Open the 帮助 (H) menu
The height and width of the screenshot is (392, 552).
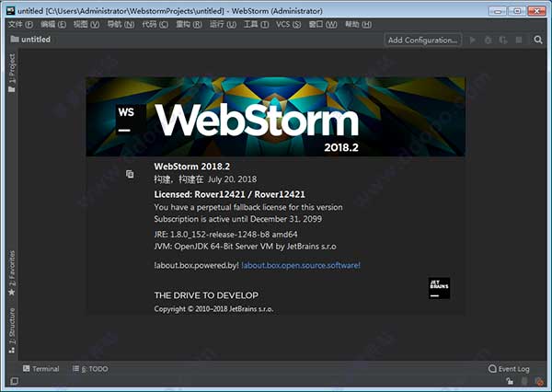click(x=358, y=24)
